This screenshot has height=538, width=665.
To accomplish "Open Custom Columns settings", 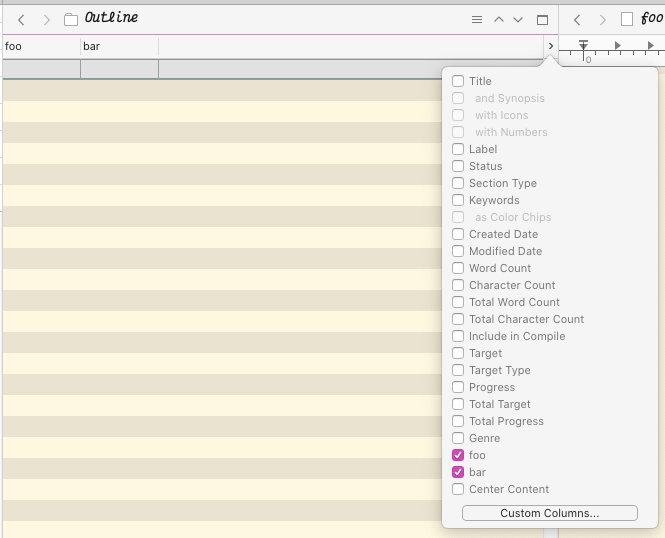I will click(x=549, y=513).
